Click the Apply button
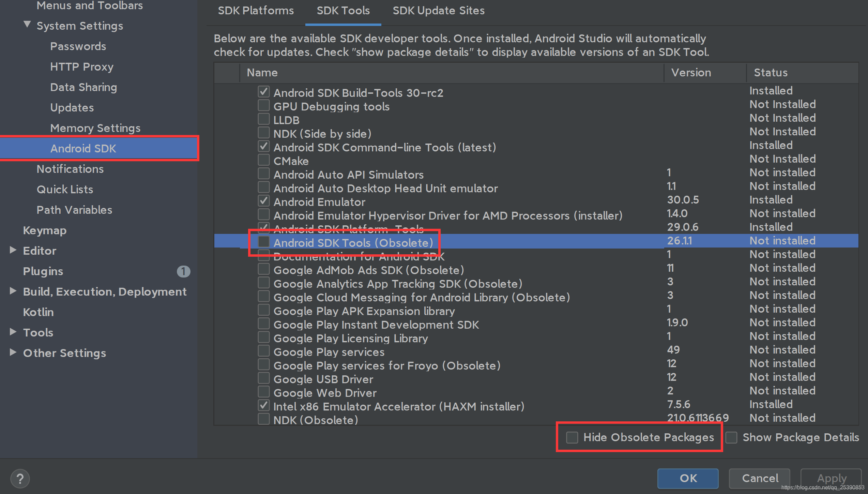Screen dimensions: 868x494 click(x=831, y=478)
